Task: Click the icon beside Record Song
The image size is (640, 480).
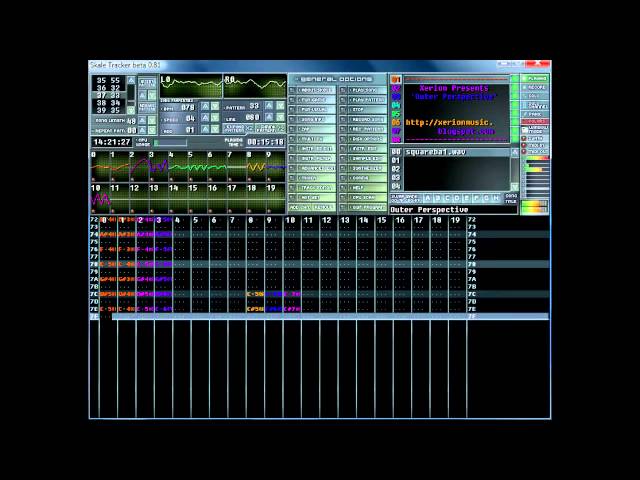Action: (343, 119)
